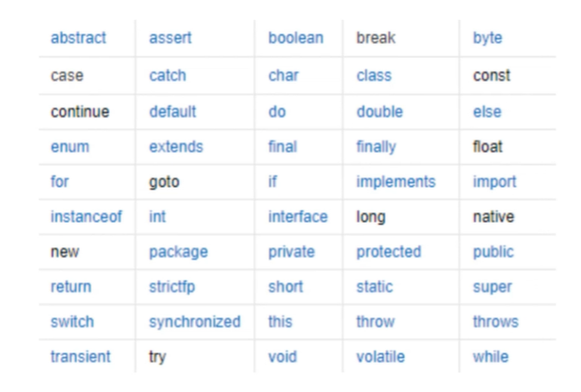Screen dimensions: 581x392
Task: Open the 'strictfp' keyword link
Action: point(172,287)
